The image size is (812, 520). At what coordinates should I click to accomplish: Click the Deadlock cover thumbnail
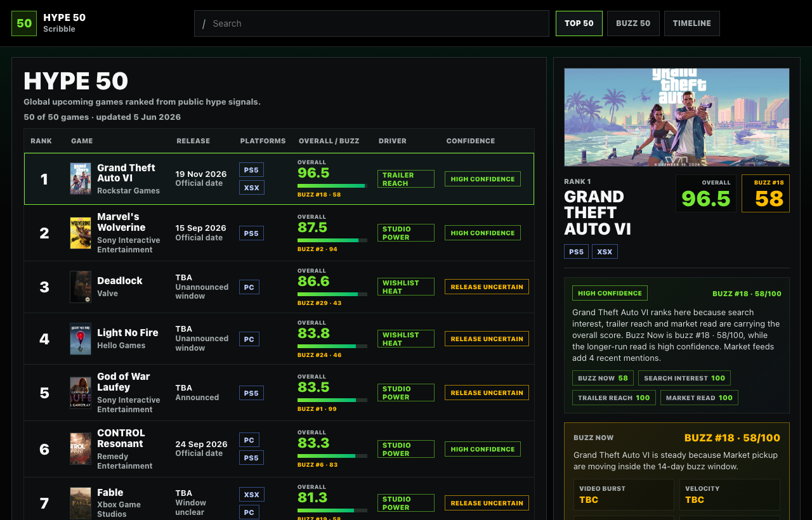tap(81, 287)
